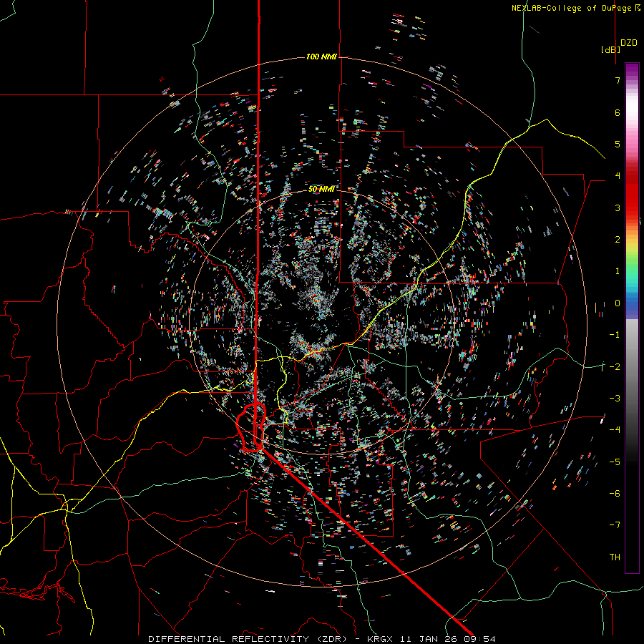Click the KRGX station identifier in caption

(380, 639)
